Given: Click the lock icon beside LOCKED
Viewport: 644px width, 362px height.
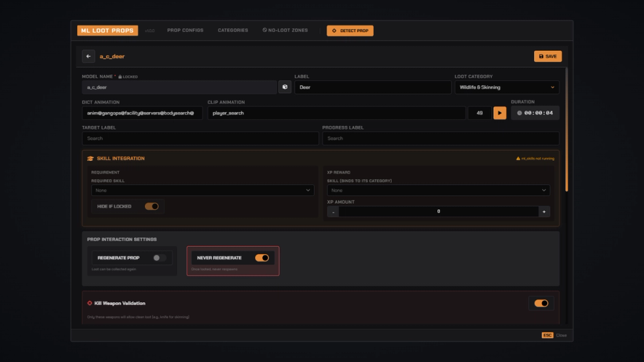Looking at the screenshot, I should pyautogui.click(x=120, y=76).
